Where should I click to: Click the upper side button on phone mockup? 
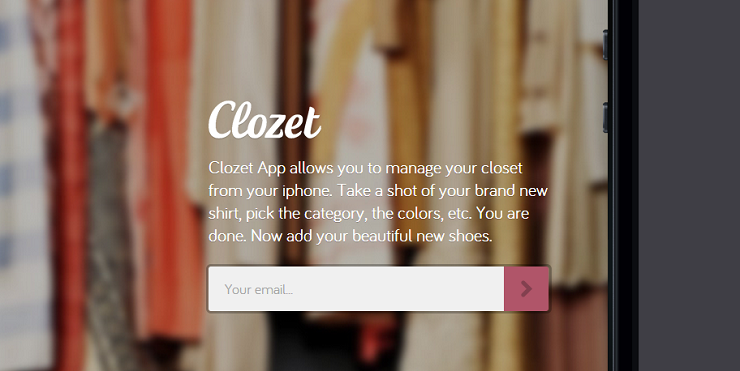pyautogui.click(x=605, y=45)
